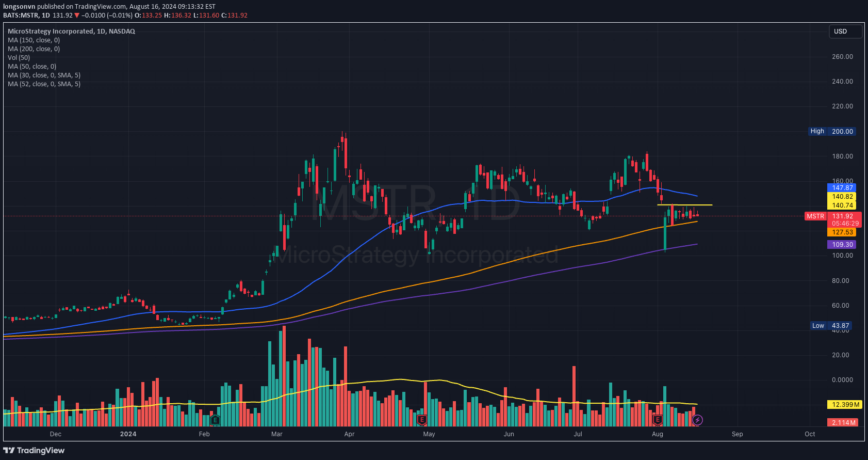Open the May earnings E marker

pos(422,420)
